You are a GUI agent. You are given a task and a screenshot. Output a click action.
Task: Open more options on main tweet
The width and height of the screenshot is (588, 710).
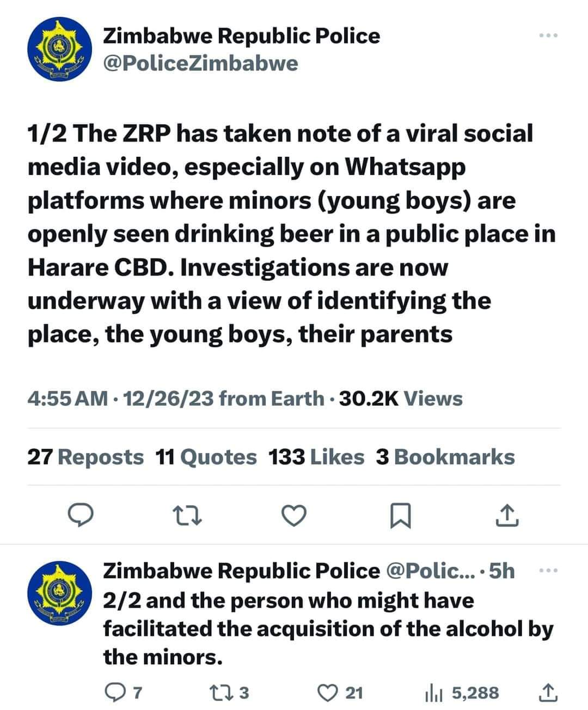[548, 35]
